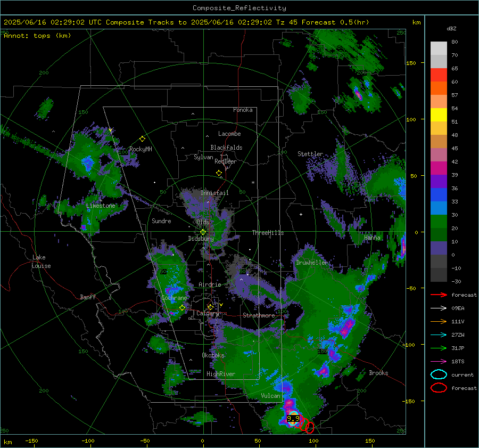Click the yellow diamond marker below RedDeer

click(219, 173)
